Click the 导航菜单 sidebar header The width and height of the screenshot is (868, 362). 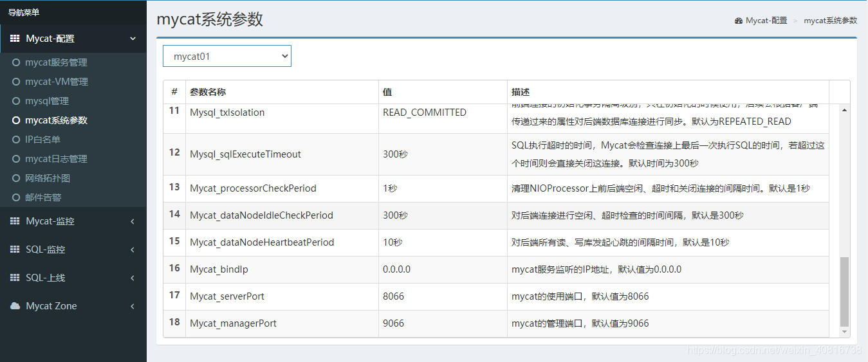pos(23,12)
